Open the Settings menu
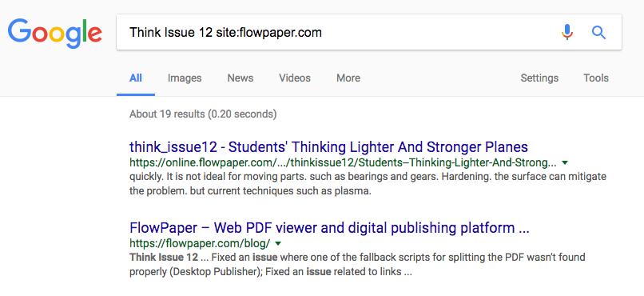The image size is (644, 296). (539, 78)
